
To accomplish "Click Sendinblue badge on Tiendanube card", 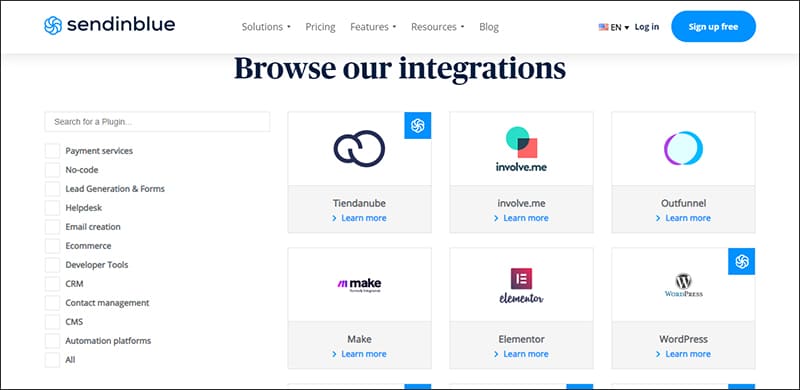I will (x=417, y=126).
